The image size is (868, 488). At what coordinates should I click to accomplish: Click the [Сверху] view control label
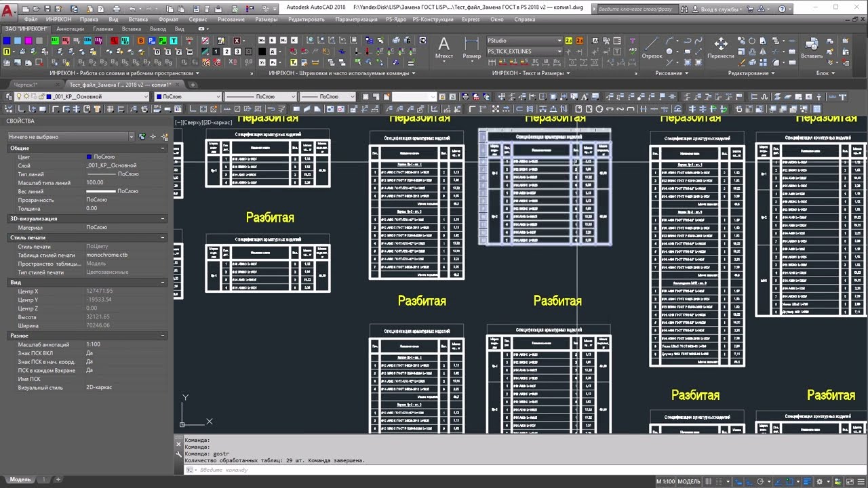pyautogui.click(x=194, y=122)
